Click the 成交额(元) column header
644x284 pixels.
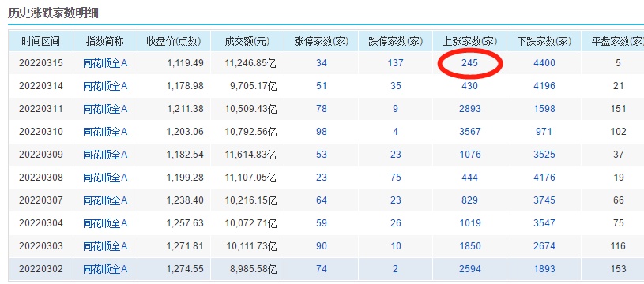pyautogui.click(x=247, y=41)
